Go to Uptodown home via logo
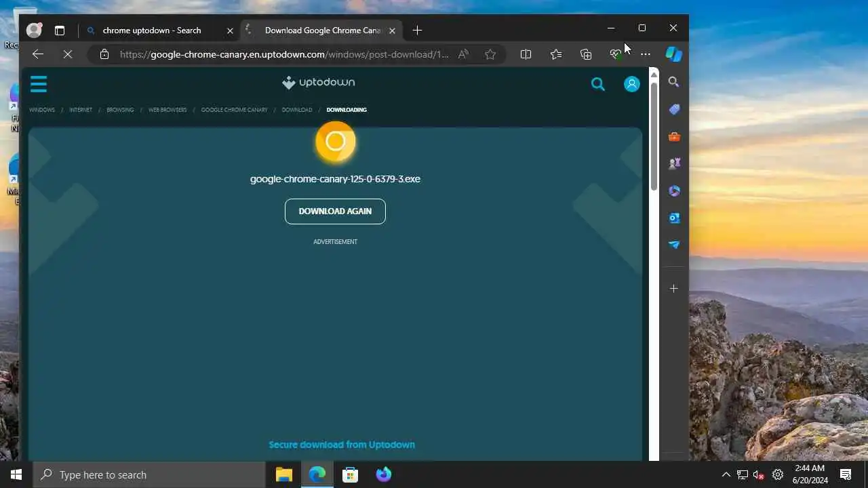Screen dimensions: 868x488 (319, 83)
